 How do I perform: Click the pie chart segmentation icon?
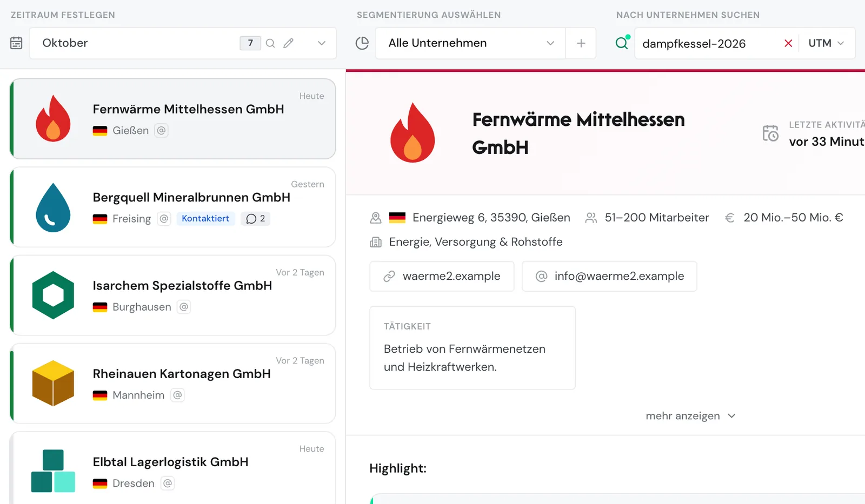pyautogui.click(x=362, y=43)
